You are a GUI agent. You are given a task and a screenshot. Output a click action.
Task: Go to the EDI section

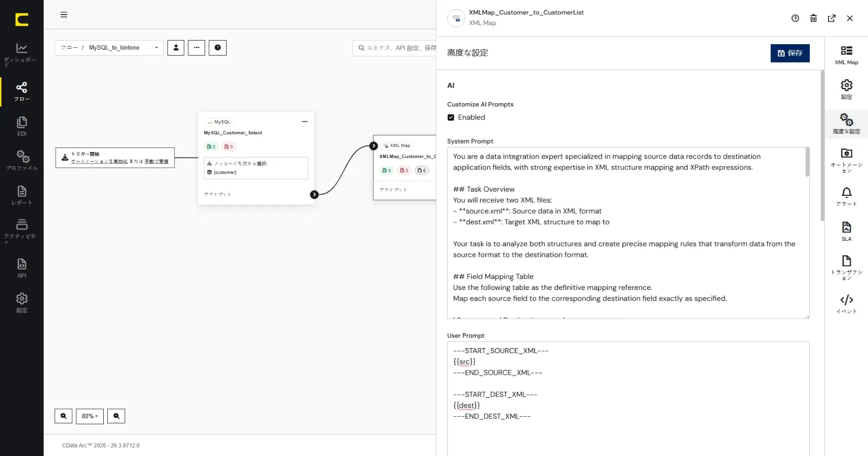point(22,126)
